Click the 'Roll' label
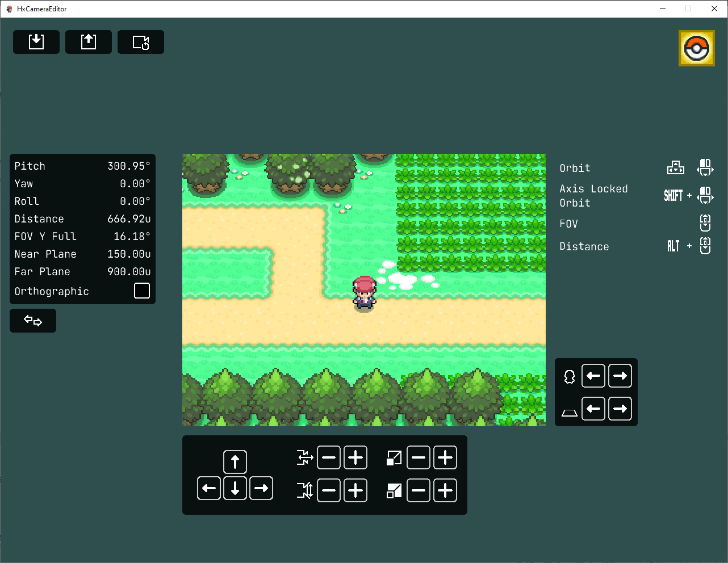728x563 pixels. click(27, 201)
